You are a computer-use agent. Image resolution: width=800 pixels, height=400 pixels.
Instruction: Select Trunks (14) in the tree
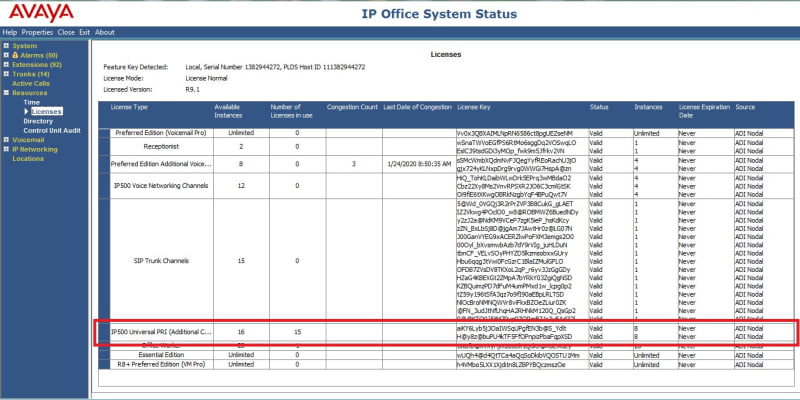tap(31, 74)
